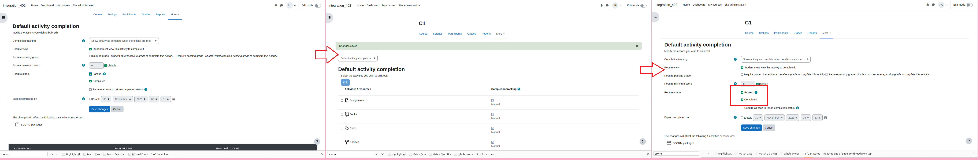
Task: Select all Activities / resources checkbox
Action: [x=342, y=89]
